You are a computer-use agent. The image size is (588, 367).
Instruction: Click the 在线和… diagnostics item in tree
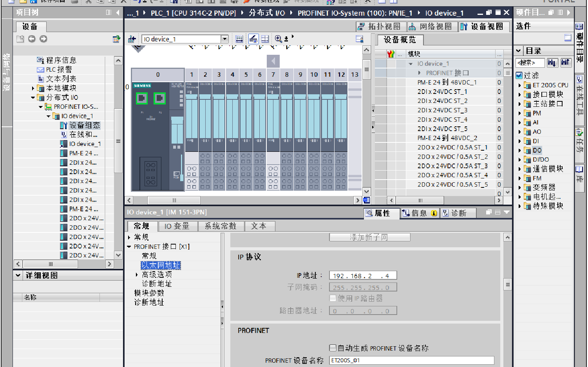83,135
